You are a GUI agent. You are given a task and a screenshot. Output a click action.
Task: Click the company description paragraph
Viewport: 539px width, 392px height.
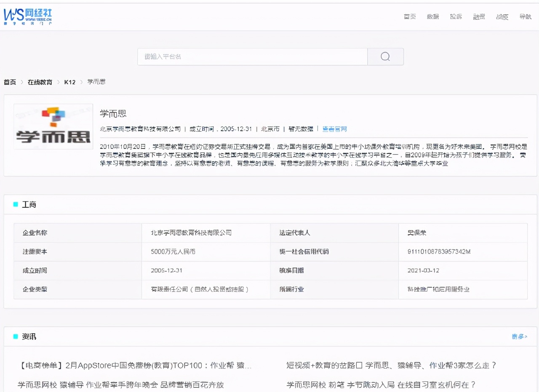click(314, 155)
